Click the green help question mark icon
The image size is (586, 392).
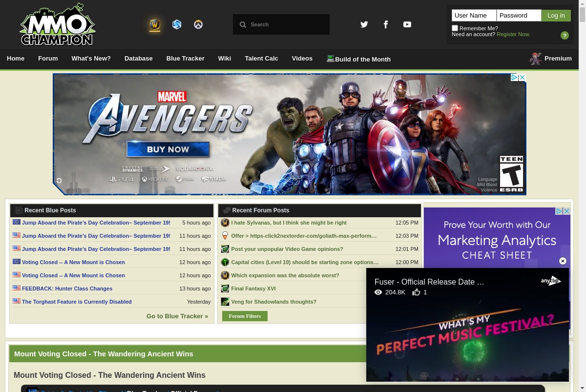(x=565, y=35)
